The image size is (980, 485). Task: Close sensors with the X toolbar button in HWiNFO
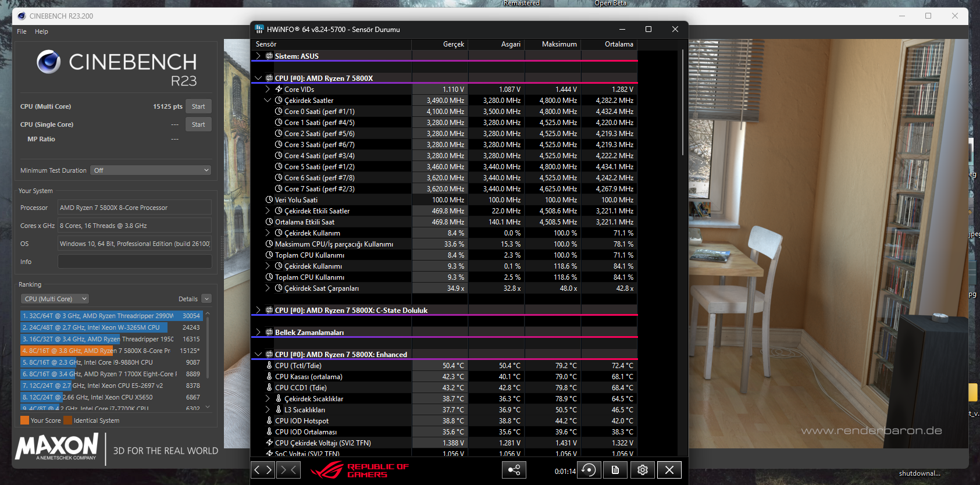coord(669,470)
